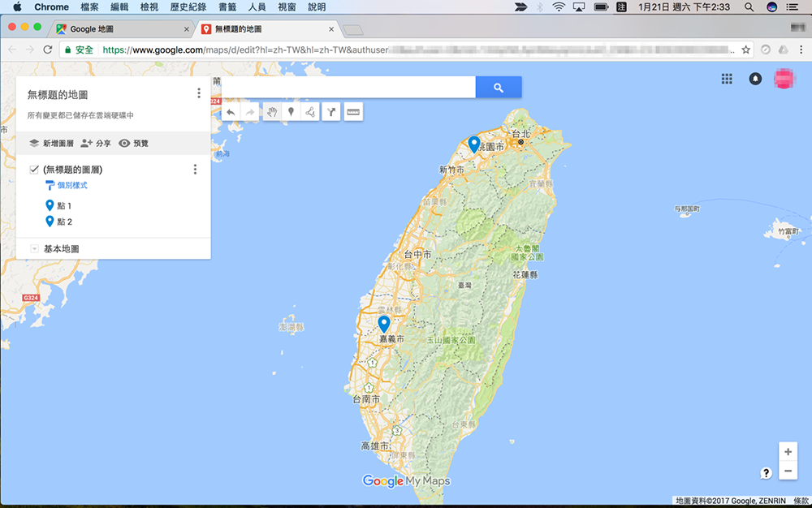The height and width of the screenshot is (508, 812).
Task: Click the AirPlay display icon
Action: point(579,7)
